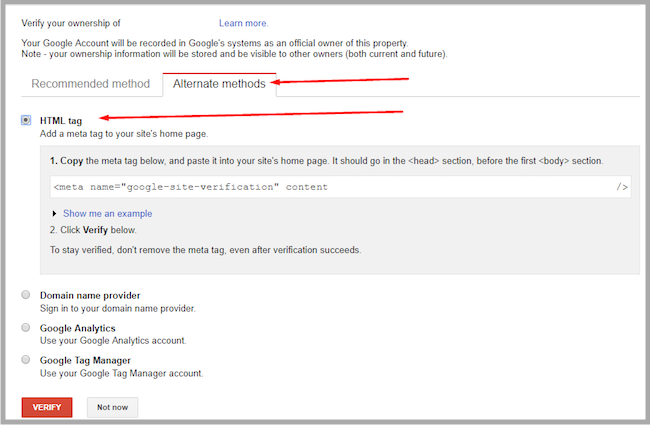This screenshot has width=650, height=425.
Task: Choose the Google Analytics radio option
Action: [26, 328]
